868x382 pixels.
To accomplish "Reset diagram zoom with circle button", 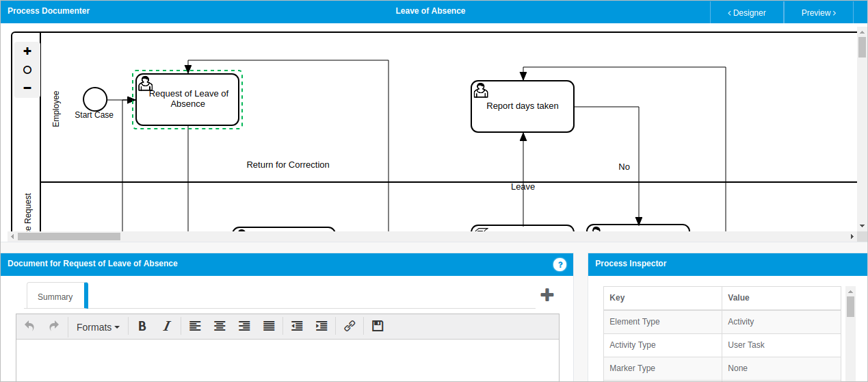I will tap(27, 70).
